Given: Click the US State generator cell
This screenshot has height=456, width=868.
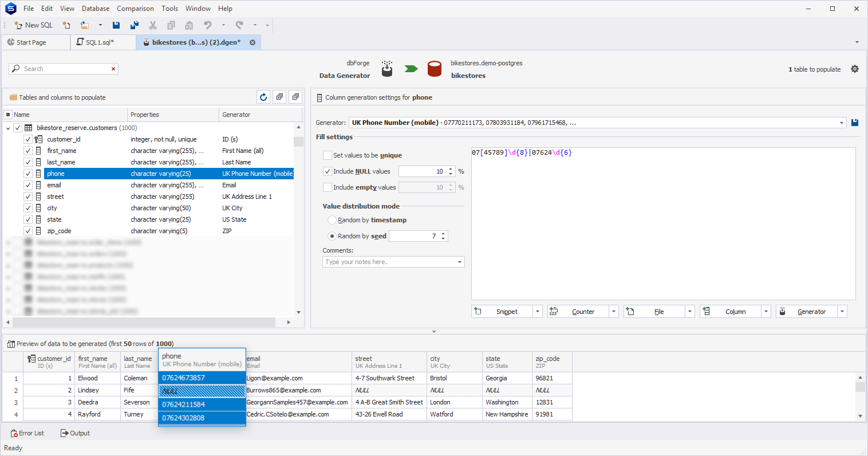Looking at the screenshot, I should 257,219.
